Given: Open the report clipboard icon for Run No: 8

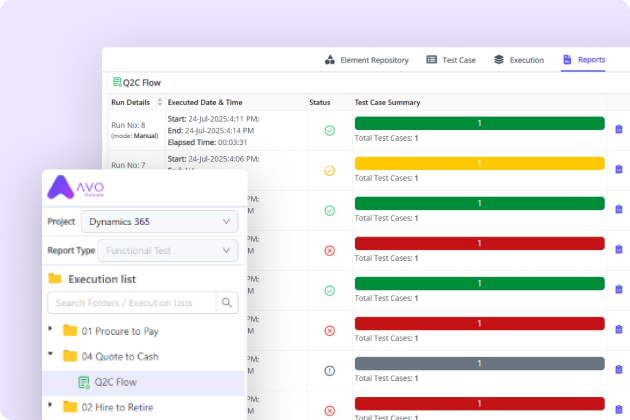Looking at the screenshot, I should 618,130.
